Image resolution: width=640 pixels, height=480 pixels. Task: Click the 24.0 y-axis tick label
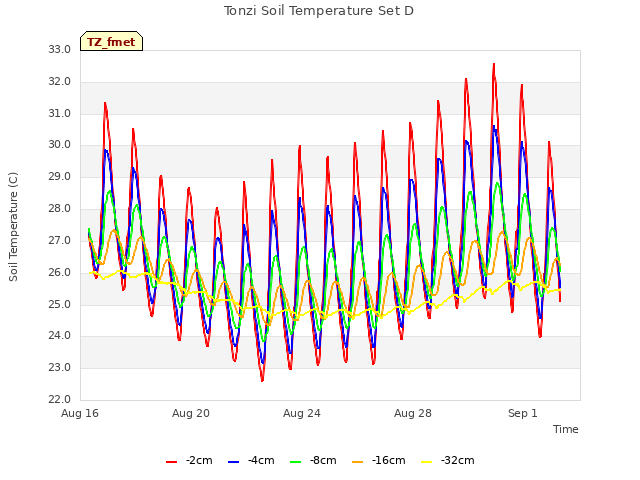pos(60,336)
